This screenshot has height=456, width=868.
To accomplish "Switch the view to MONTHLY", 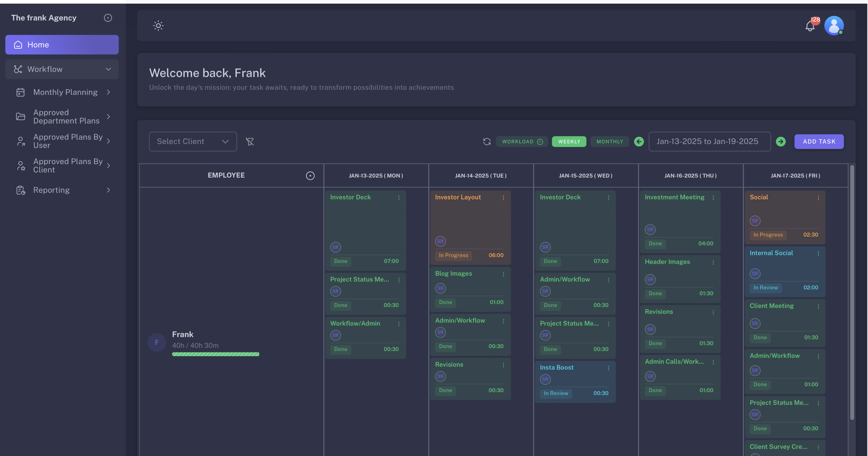I will 609,141.
